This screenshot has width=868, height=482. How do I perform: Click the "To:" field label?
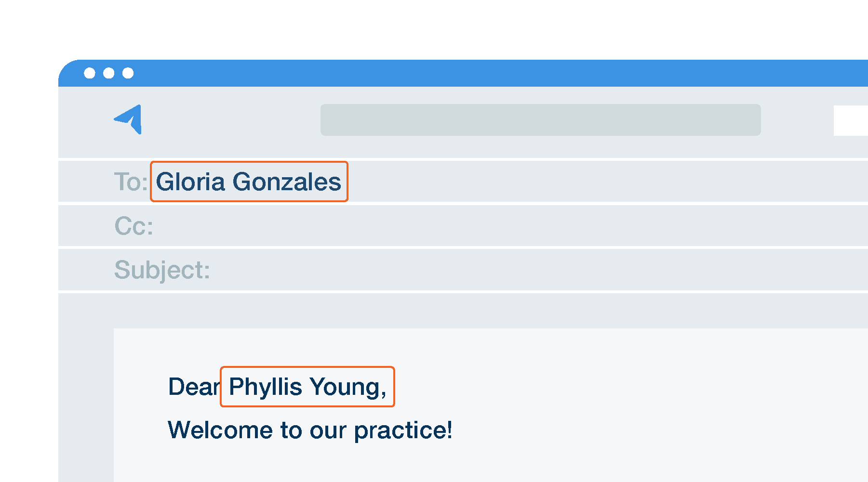coord(131,182)
